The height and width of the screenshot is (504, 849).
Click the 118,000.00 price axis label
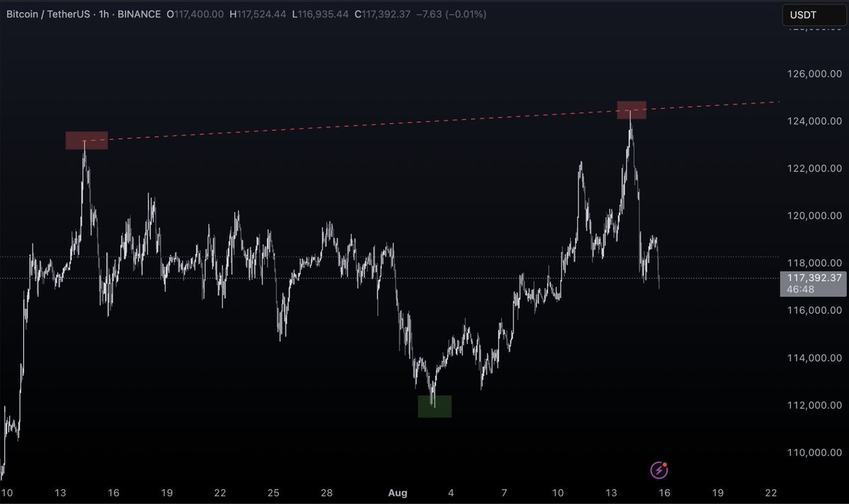pyautogui.click(x=814, y=263)
